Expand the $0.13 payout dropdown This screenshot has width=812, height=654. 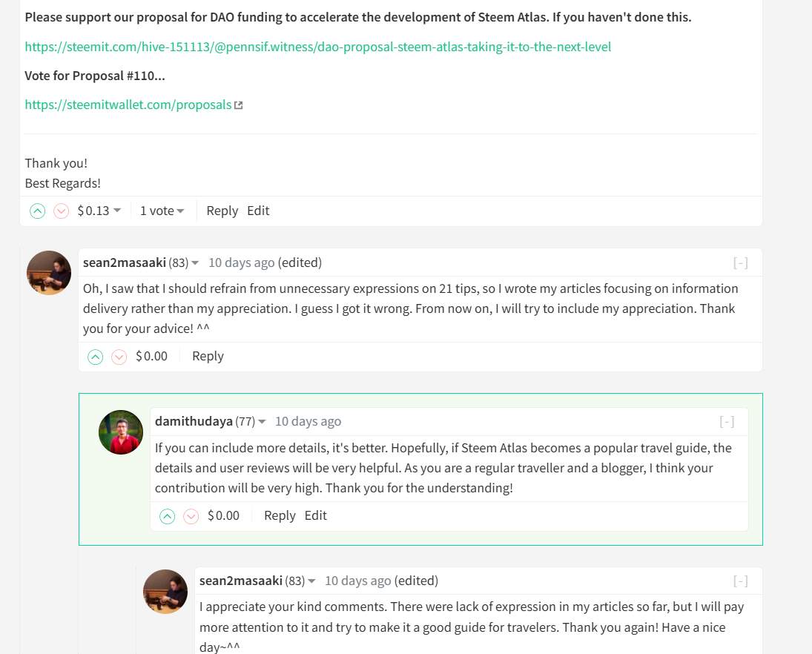(99, 211)
